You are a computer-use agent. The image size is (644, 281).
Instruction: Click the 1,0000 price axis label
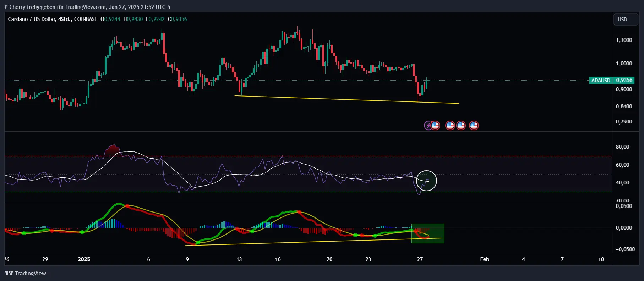pos(624,64)
